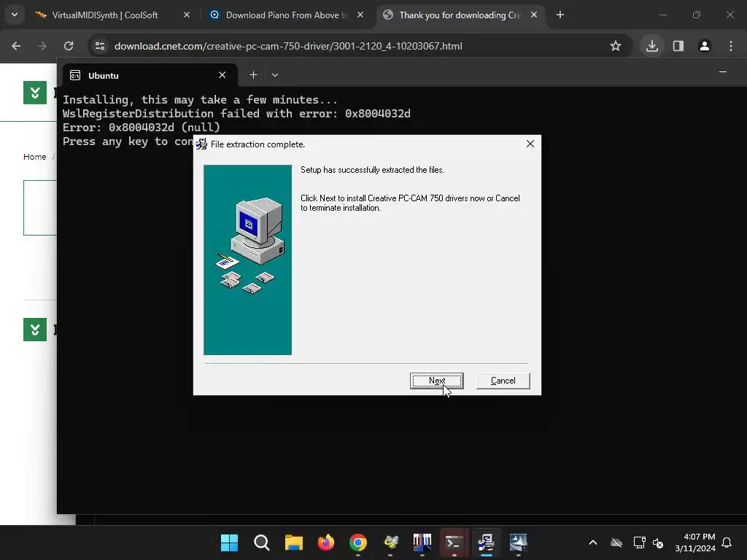Viewport: 747px width, 560px height.
Task: Click the Home breadcrumb link
Action: pos(35,157)
